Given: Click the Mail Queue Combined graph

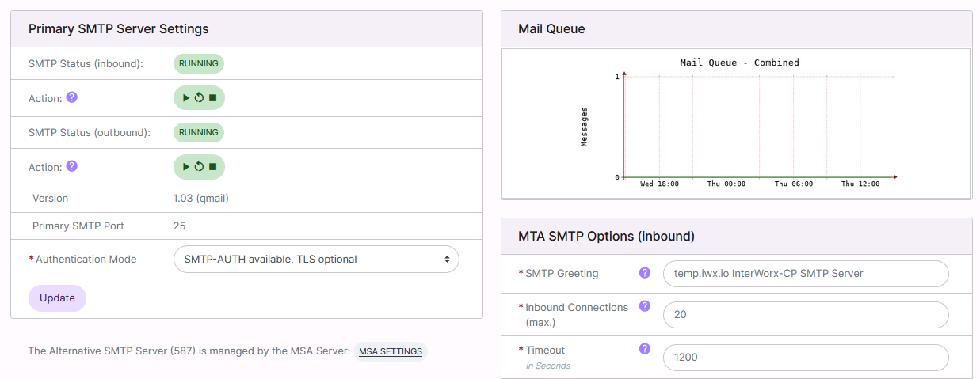Looking at the screenshot, I should click(x=736, y=123).
